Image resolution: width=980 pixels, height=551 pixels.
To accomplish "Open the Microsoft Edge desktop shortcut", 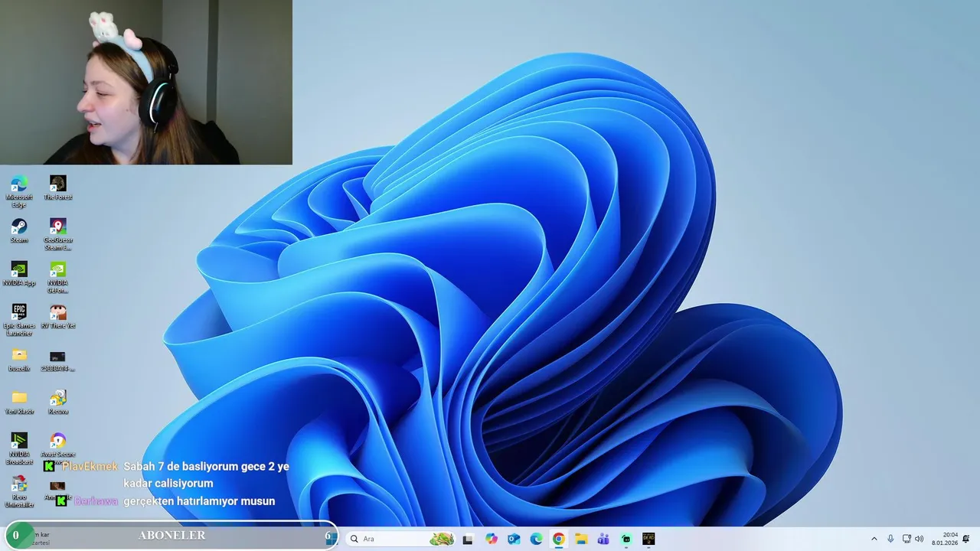I will [x=19, y=191].
